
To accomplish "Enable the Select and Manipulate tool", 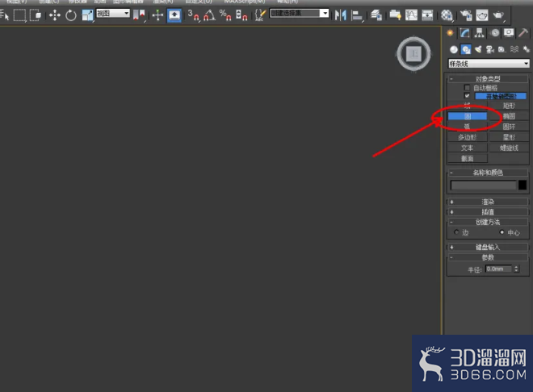I will click(x=157, y=15).
